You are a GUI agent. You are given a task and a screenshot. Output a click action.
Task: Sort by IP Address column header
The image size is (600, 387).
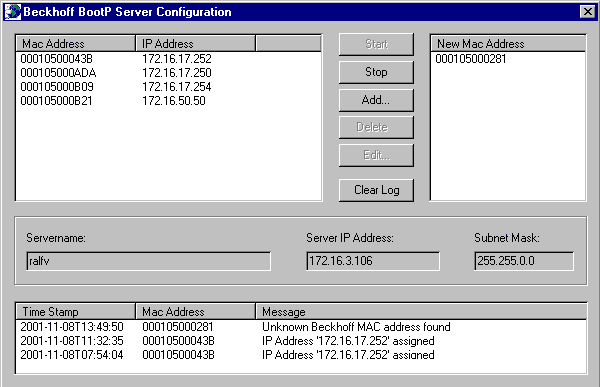195,44
